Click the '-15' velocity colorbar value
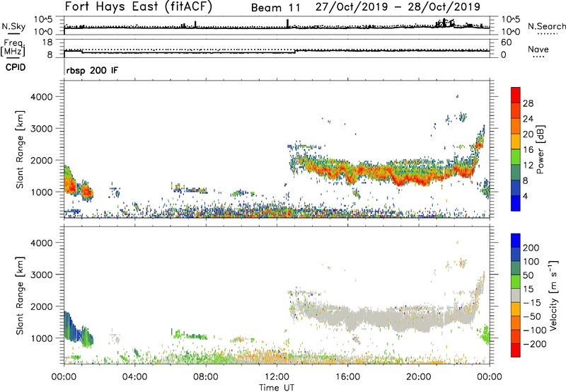This screenshot has height=392, width=566. click(532, 303)
